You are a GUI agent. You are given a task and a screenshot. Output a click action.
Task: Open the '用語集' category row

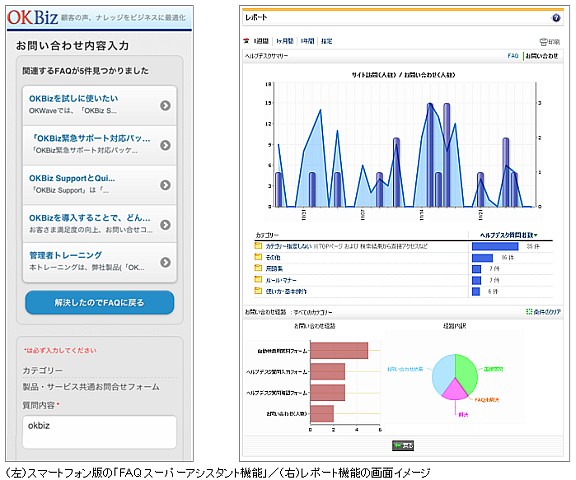[x=274, y=269]
